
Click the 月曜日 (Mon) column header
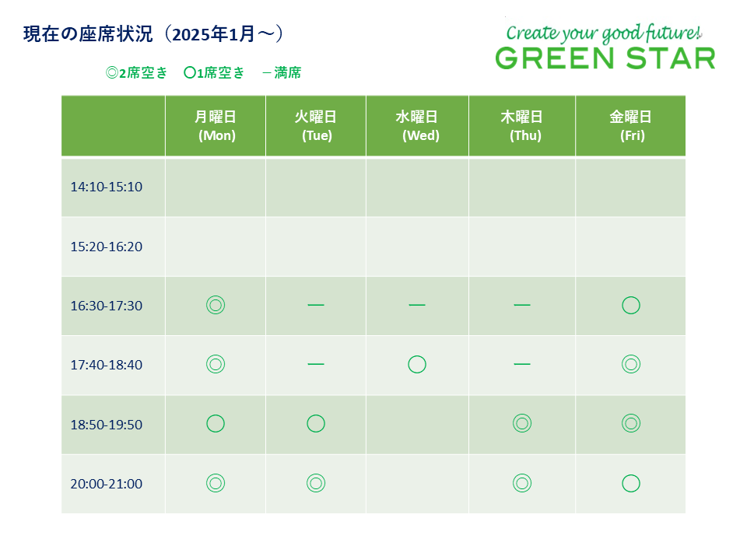[216, 125]
